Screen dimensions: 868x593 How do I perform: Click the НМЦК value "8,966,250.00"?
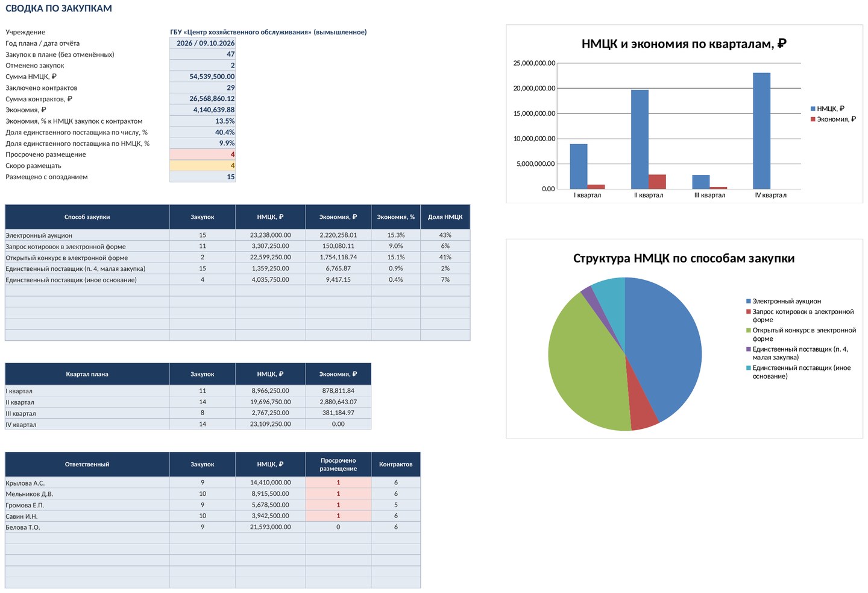click(x=271, y=391)
